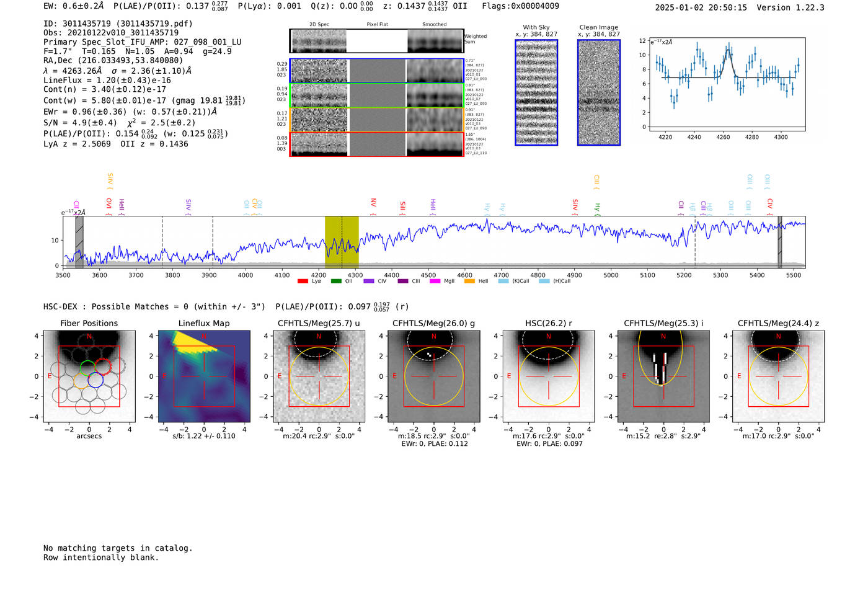Click the red SiII line label
The image size is (868, 591).
(x=402, y=208)
